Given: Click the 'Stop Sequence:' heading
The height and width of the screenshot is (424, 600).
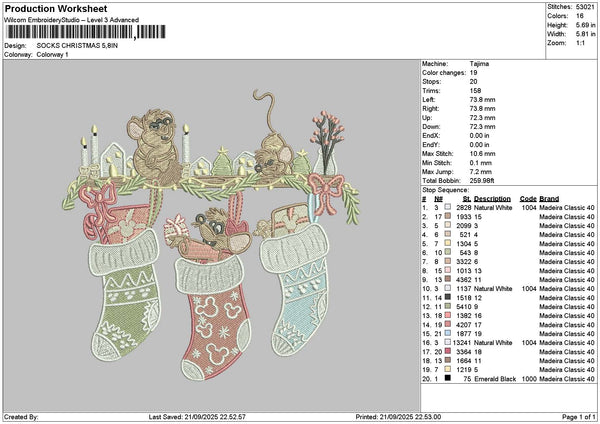Looking at the screenshot, I should click(x=445, y=190).
